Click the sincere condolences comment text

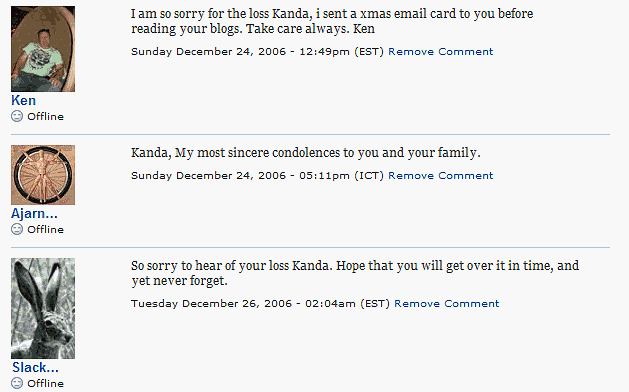(306, 153)
